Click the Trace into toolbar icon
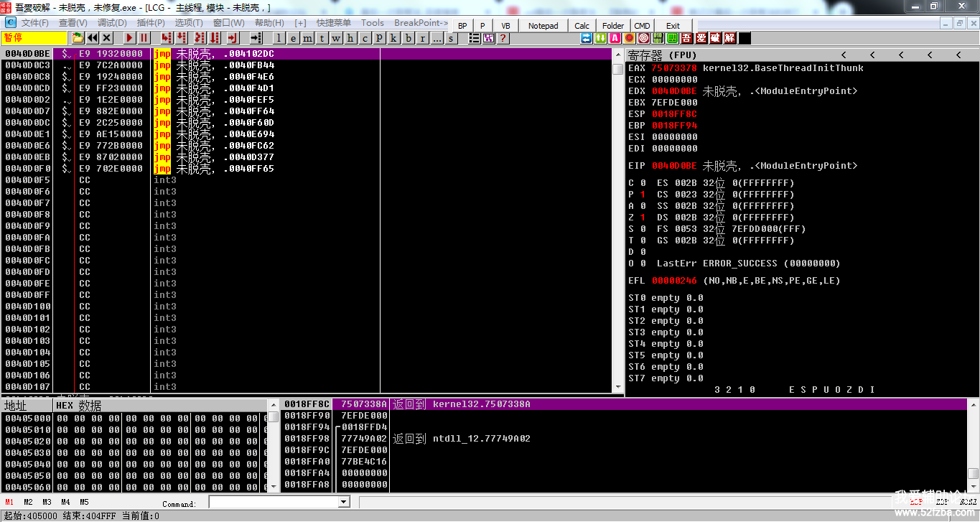980x522 pixels. pyautogui.click(x=199, y=38)
